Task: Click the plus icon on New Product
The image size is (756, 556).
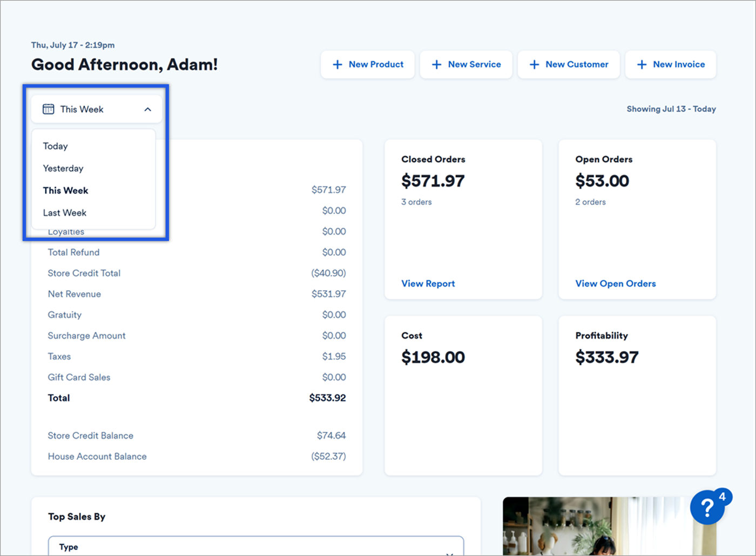Action: tap(337, 64)
